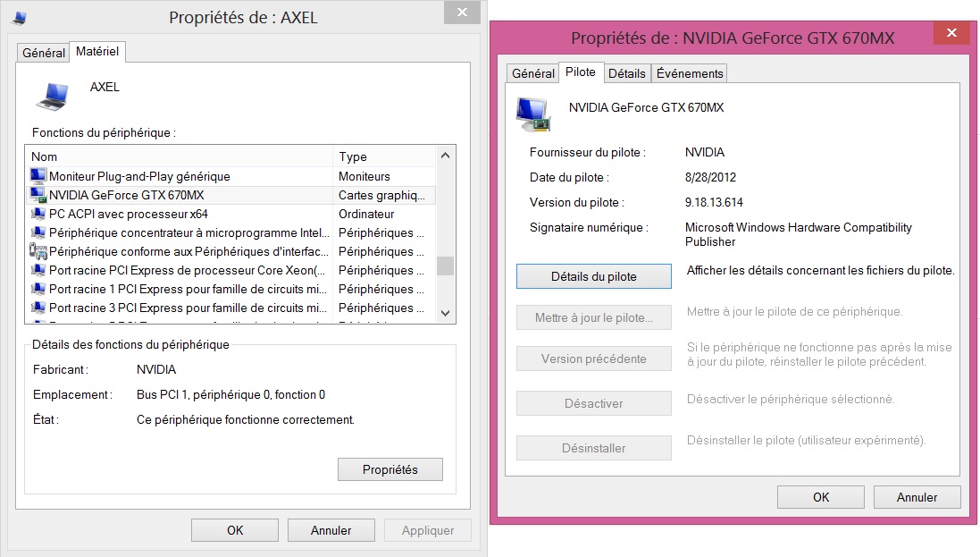Select Périphérique conforme aux Périphériques d'interface row
Screen dimensions: 980x557
232,251
